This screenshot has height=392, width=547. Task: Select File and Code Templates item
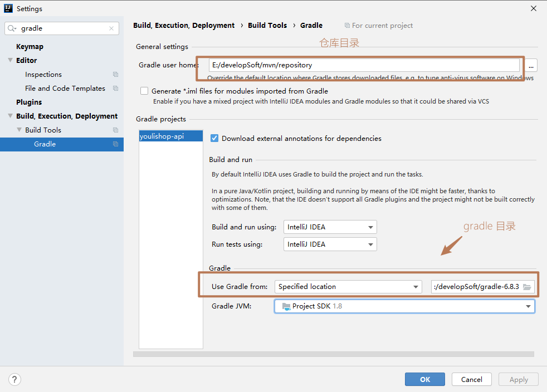pyautogui.click(x=65, y=88)
